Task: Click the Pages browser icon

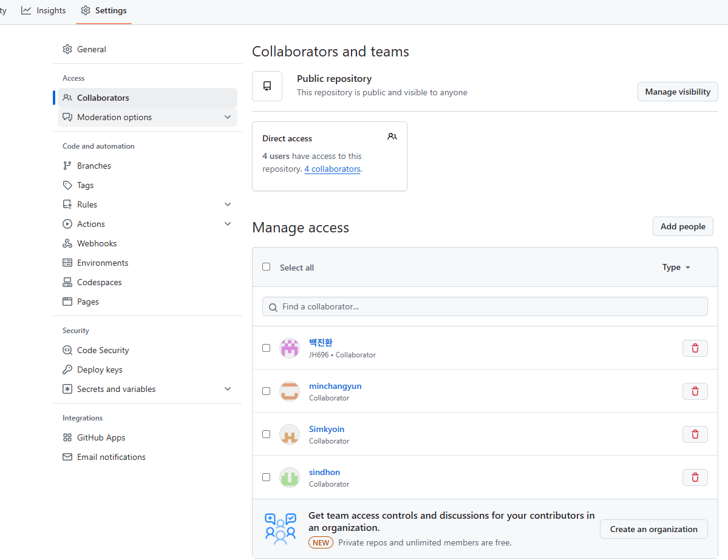Action: point(67,302)
